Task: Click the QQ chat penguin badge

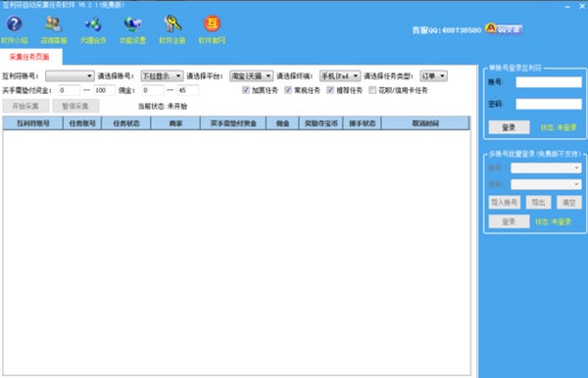Action: pyautogui.click(x=504, y=28)
